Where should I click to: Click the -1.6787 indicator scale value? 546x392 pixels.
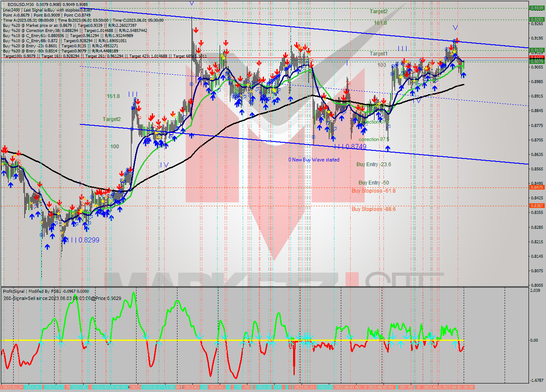click(x=537, y=380)
